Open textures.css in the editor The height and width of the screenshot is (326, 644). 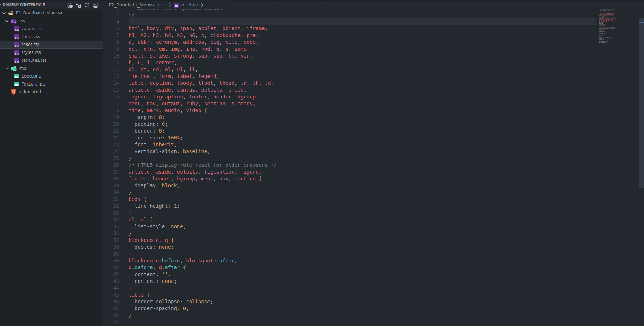pos(34,60)
